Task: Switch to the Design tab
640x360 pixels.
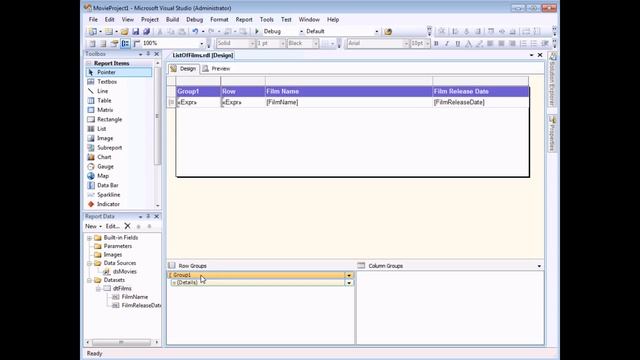Action: (183, 69)
